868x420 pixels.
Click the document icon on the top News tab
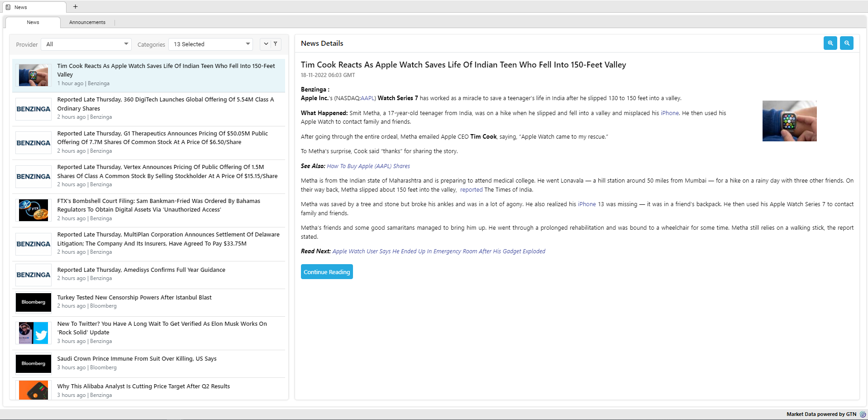pos(8,7)
